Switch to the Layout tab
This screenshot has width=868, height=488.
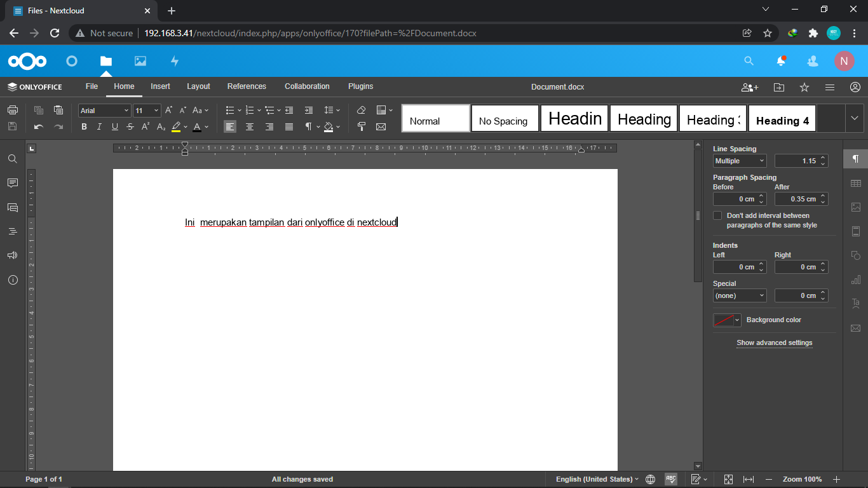tap(198, 86)
